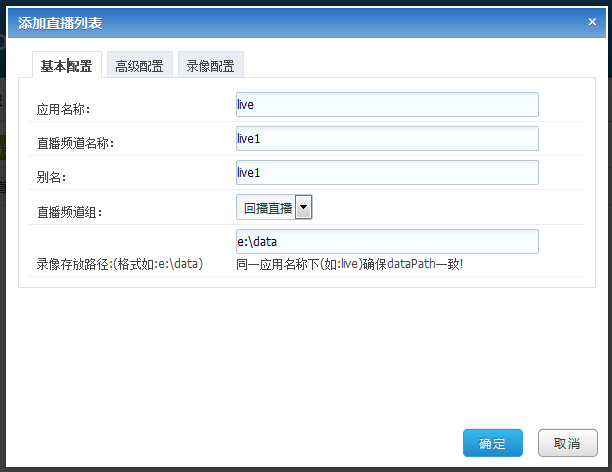Click the 应用名称 label
Viewport: 612px width, 472px height.
pyautogui.click(x=64, y=109)
